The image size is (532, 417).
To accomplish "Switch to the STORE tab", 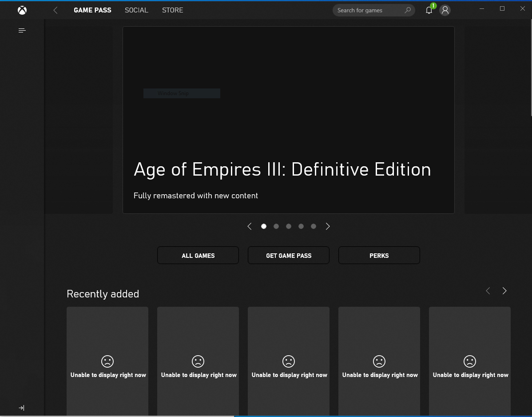I will click(x=172, y=10).
